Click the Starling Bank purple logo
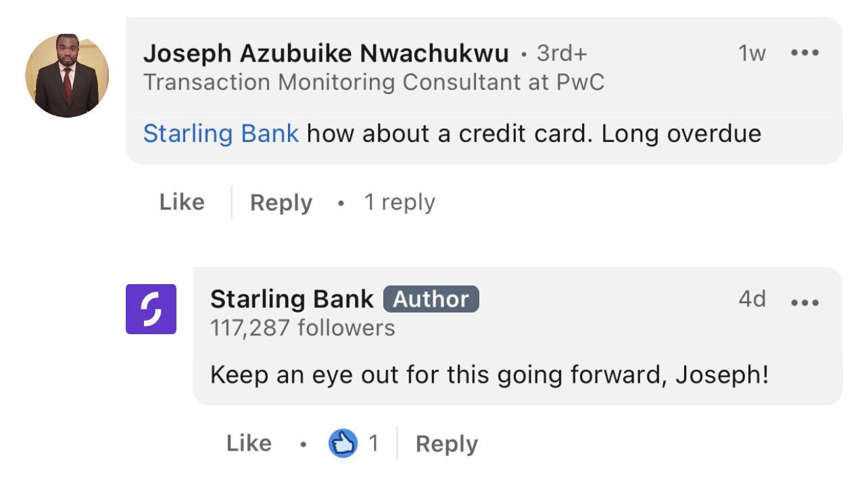Image resolution: width=868 pixels, height=483 pixels. pyautogui.click(x=151, y=309)
